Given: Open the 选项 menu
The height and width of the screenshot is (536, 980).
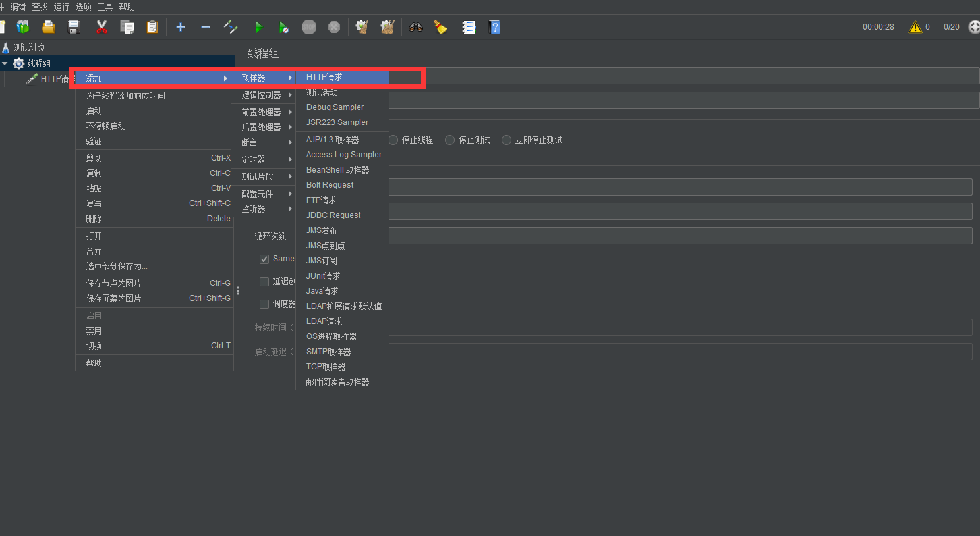Looking at the screenshot, I should [x=83, y=7].
